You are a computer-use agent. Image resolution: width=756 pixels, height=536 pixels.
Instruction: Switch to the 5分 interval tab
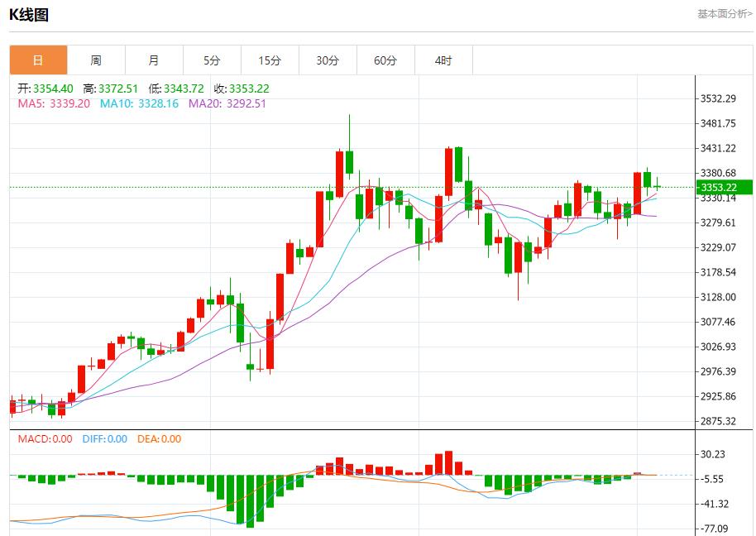212,60
